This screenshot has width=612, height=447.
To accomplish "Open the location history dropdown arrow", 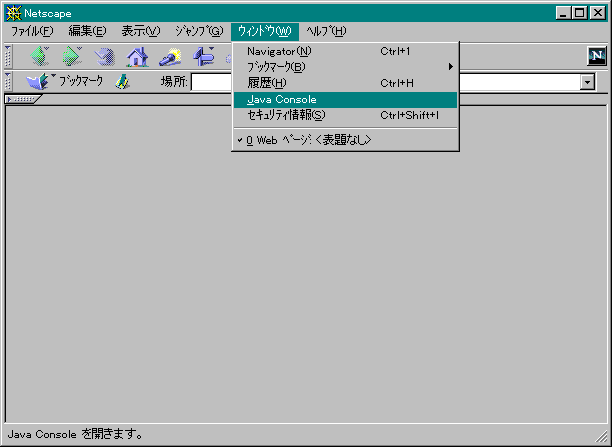I will tap(587, 82).
